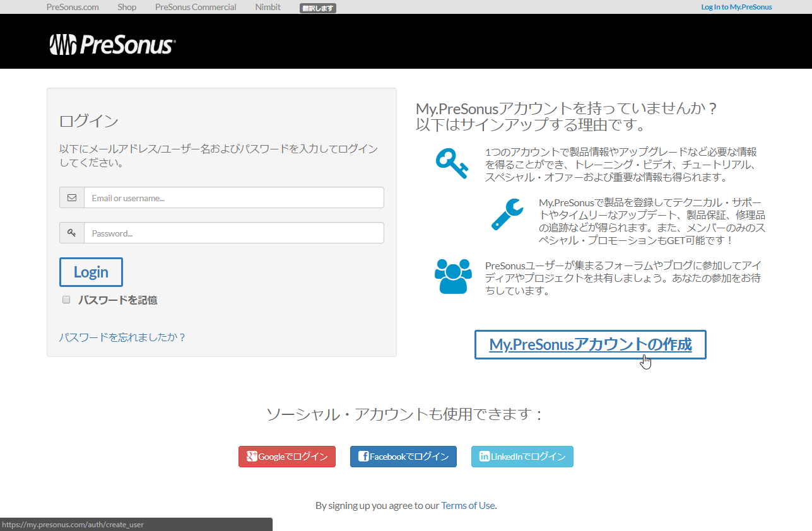Click the LinkedIn icon on light-blue button
The image size is (812, 531).
tap(485, 457)
